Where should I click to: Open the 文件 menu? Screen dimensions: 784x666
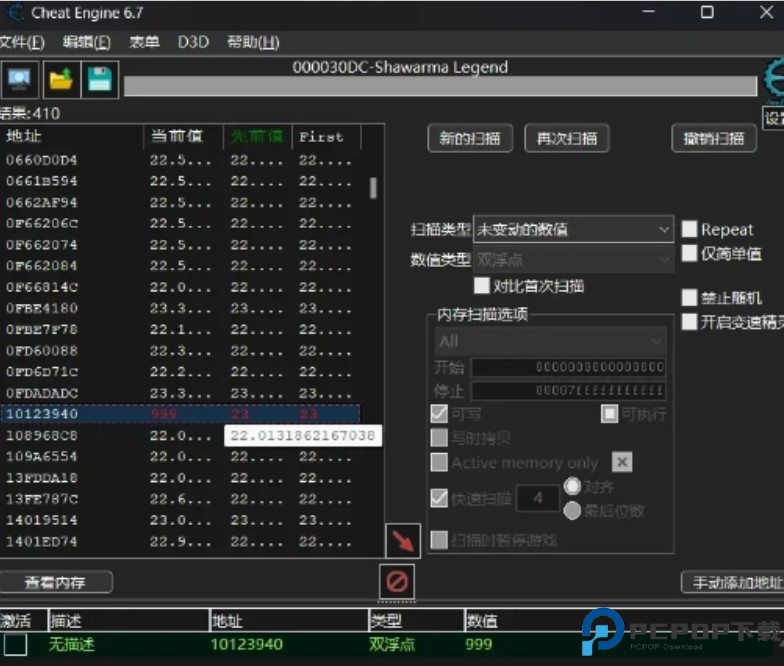pyautogui.click(x=22, y=42)
